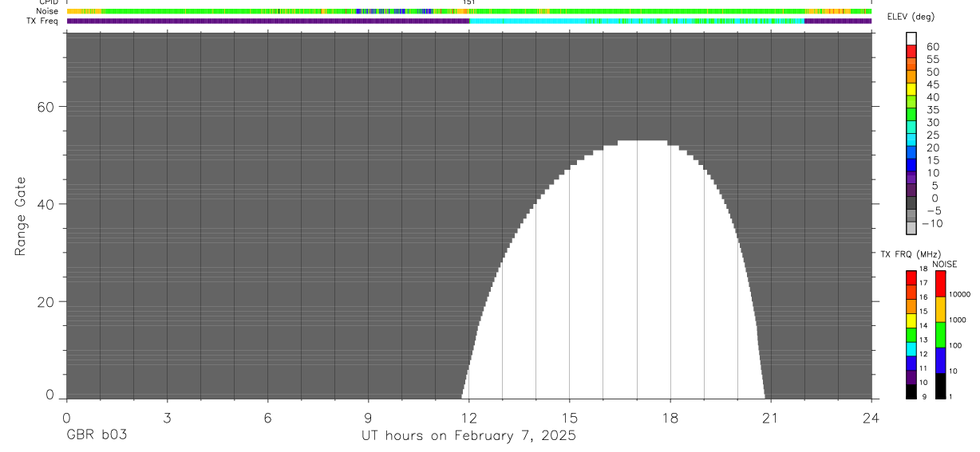Screen dimensions: 980x452
Task: Click the GBR b03 radar beam label
Action: (x=96, y=436)
